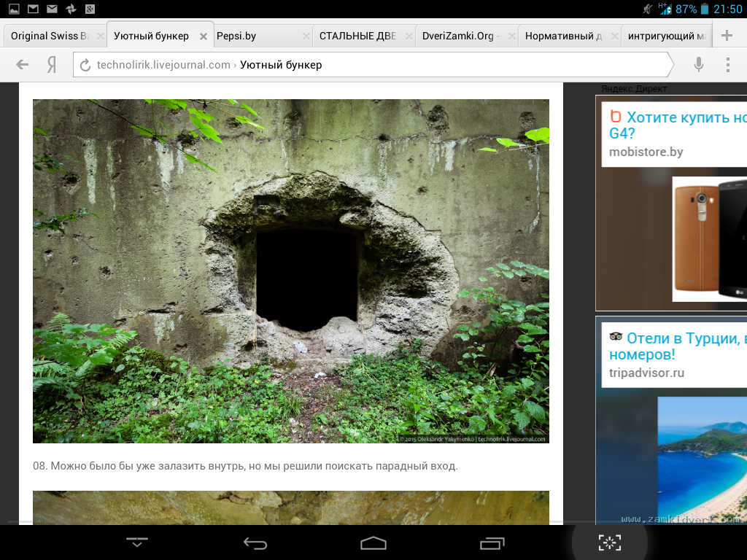This screenshot has height=560, width=747.
Task: Visit the tripadvisor.ru ad link
Action: [x=646, y=373]
